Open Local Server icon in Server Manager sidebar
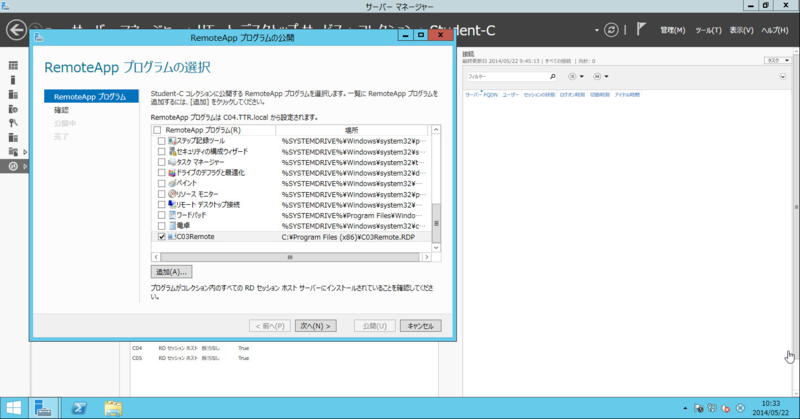The width and height of the screenshot is (800, 419). pos(13,80)
